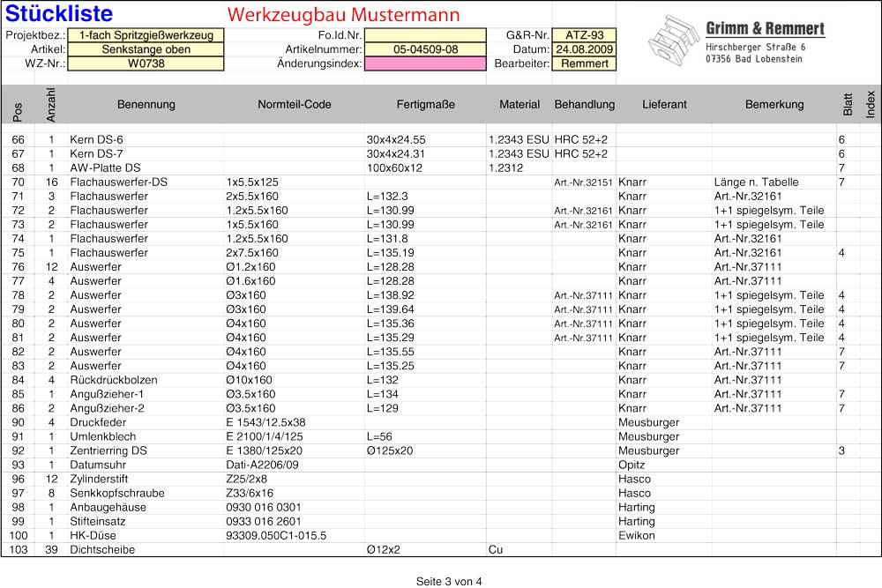Click the Datumsuhr cell in row 93
Screen dimensions: 882x588
pos(97,465)
